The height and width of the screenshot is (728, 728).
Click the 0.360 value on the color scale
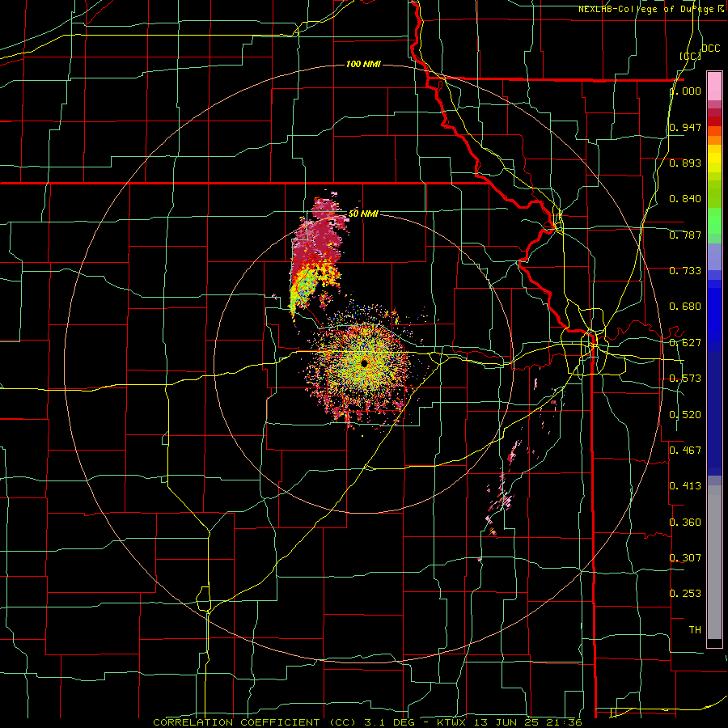pyautogui.click(x=685, y=522)
